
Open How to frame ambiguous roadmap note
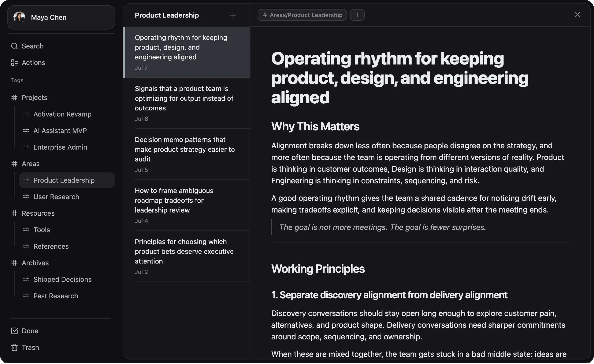tap(187, 206)
